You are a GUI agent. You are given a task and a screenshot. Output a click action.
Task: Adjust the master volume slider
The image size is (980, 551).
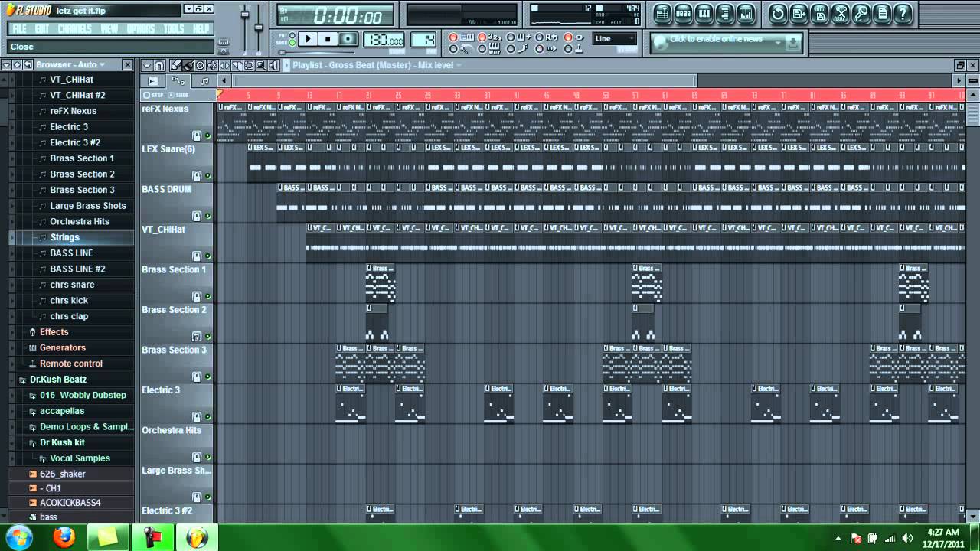pos(245,15)
